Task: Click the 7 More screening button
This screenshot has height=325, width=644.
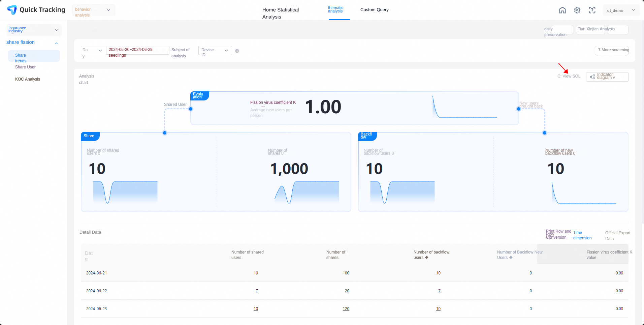Action: (612, 50)
